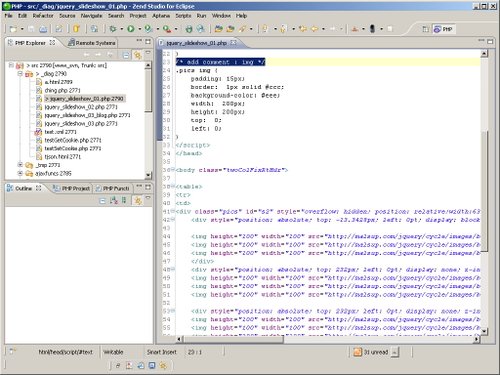Maximize the Outline panel
Screen dimensions: 500x375
[x=148, y=187]
